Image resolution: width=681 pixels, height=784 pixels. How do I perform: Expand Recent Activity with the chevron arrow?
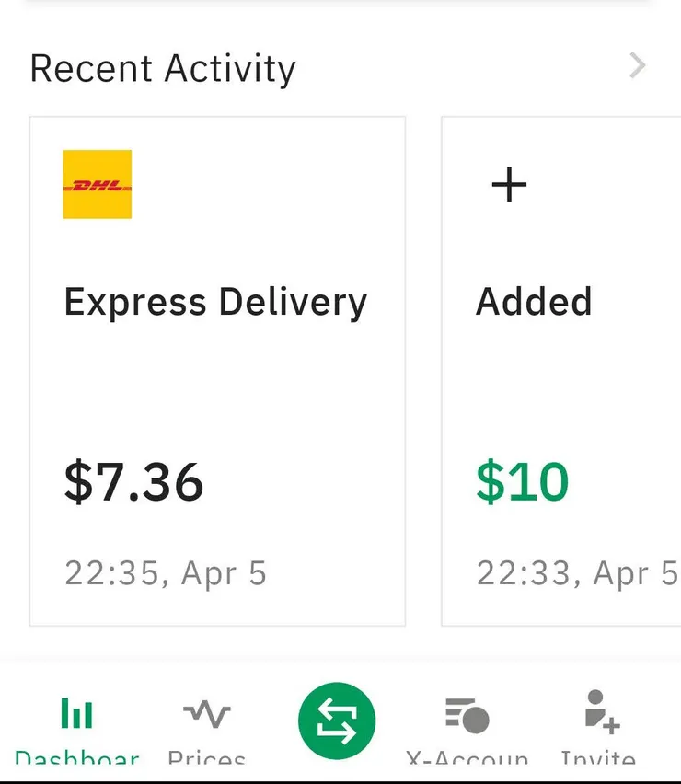point(637,66)
